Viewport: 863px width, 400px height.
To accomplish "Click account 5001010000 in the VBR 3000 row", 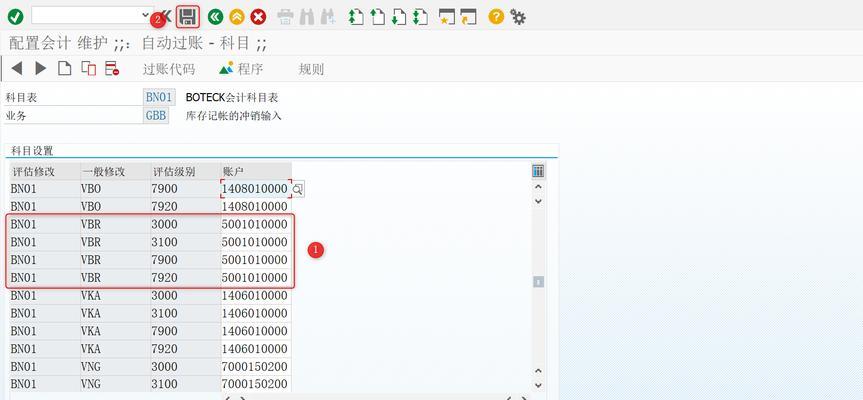I will pyautogui.click(x=256, y=224).
